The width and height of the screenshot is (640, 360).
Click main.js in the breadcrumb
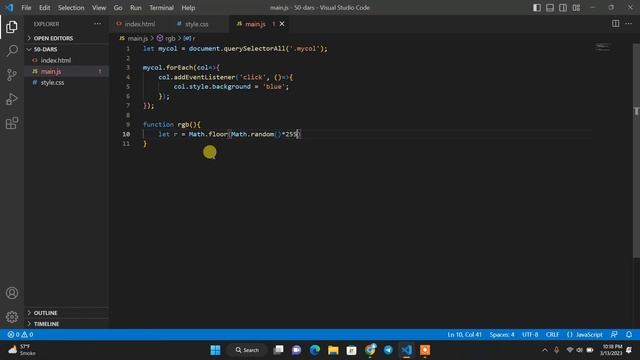(x=137, y=38)
